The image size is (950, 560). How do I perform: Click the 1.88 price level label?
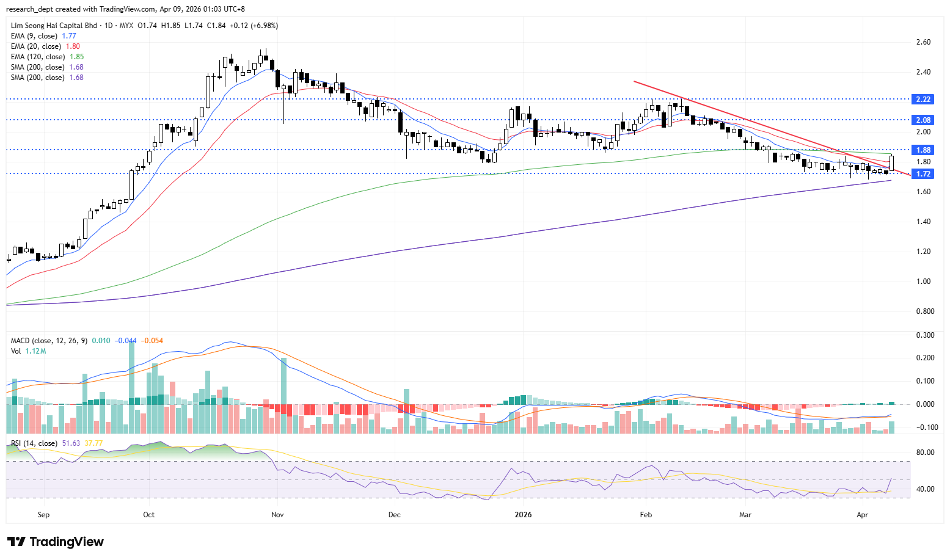tap(923, 150)
